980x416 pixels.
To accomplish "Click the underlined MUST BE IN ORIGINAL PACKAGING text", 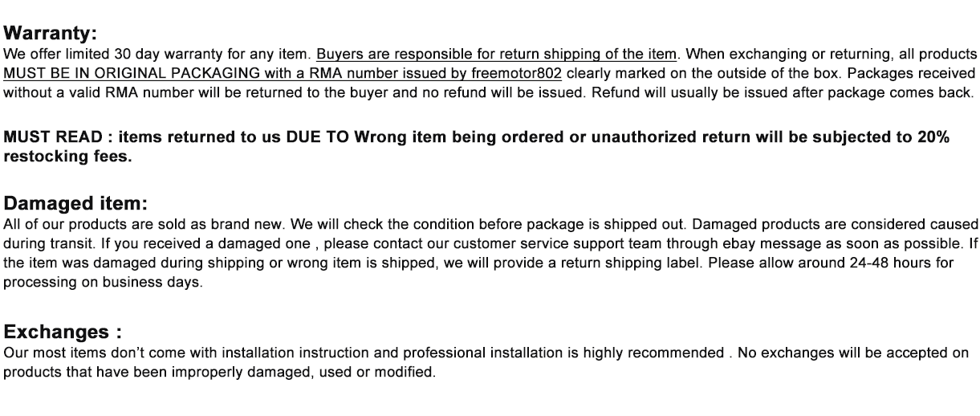I will coord(132,73).
